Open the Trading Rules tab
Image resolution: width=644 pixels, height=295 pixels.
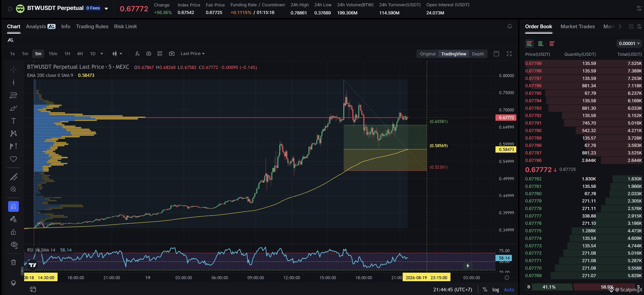click(x=92, y=27)
